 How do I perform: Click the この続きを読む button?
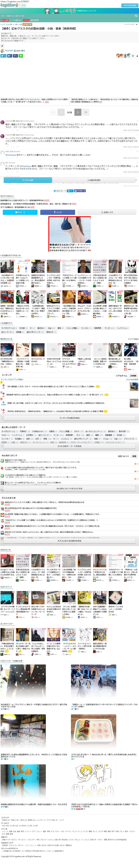coord(94,180)
